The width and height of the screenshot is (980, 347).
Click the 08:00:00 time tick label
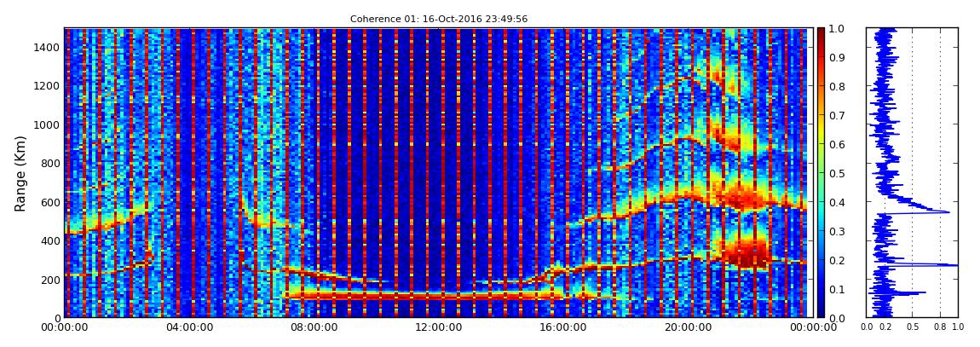point(312,327)
